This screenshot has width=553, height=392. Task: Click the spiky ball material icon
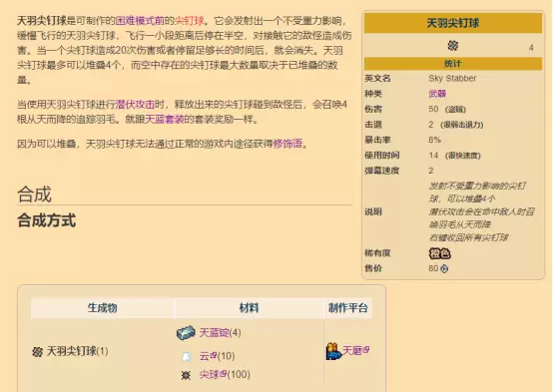click(186, 375)
